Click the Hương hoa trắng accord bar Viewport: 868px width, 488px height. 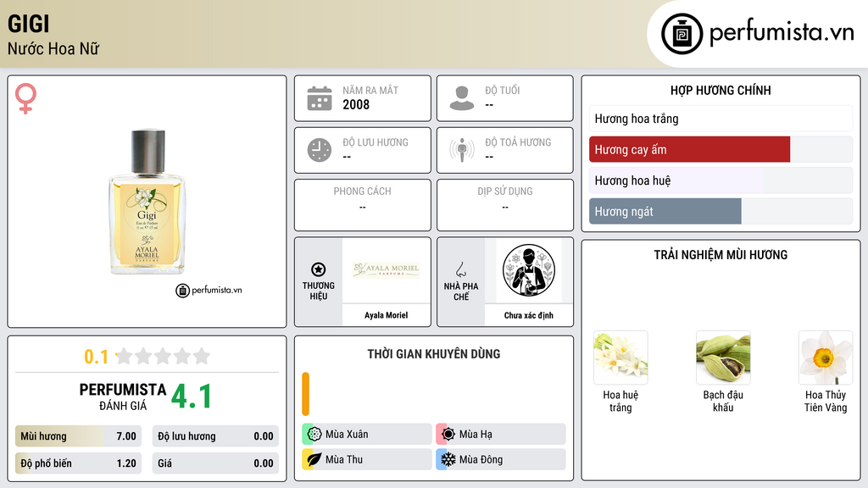[721, 119]
